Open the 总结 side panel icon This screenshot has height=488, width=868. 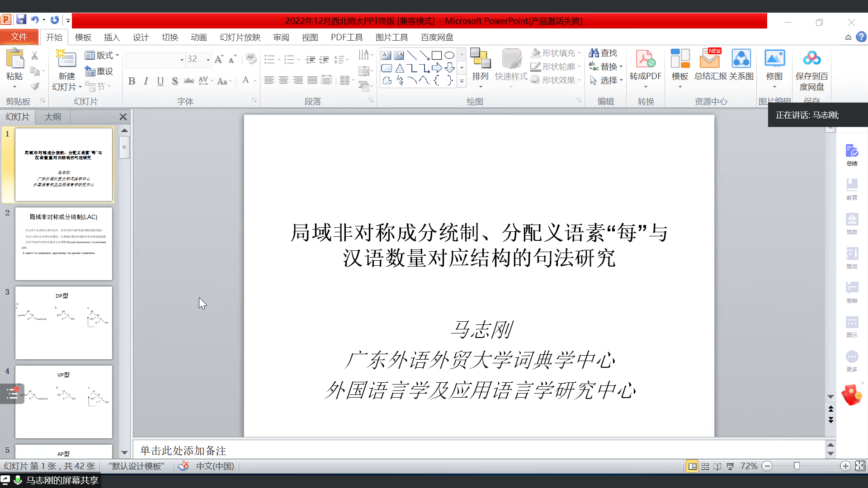[x=852, y=155]
